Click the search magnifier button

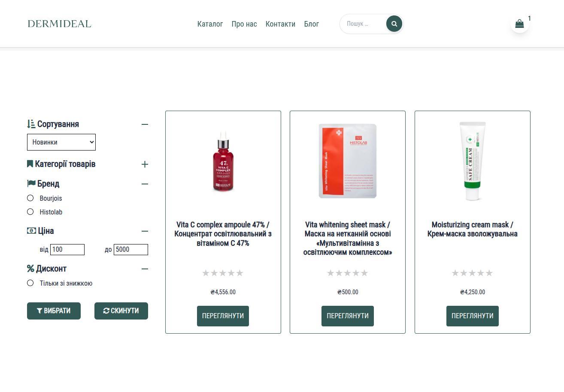tap(394, 24)
